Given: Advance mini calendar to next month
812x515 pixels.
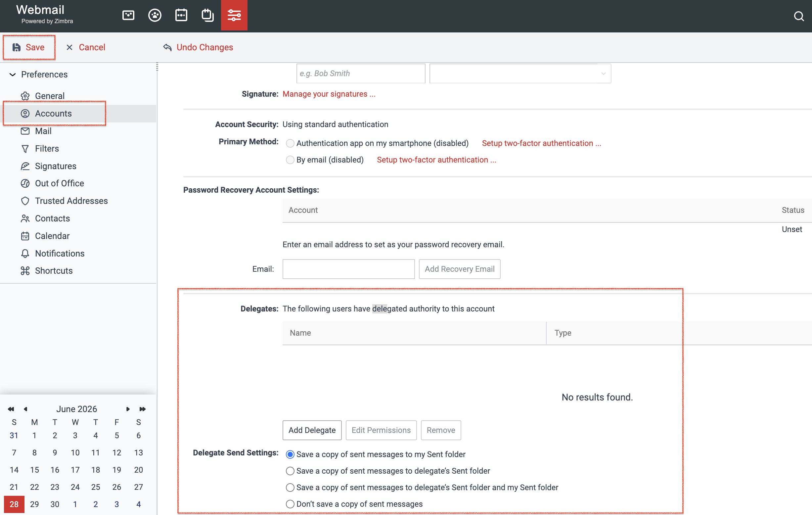Looking at the screenshot, I should pos(128,409).
